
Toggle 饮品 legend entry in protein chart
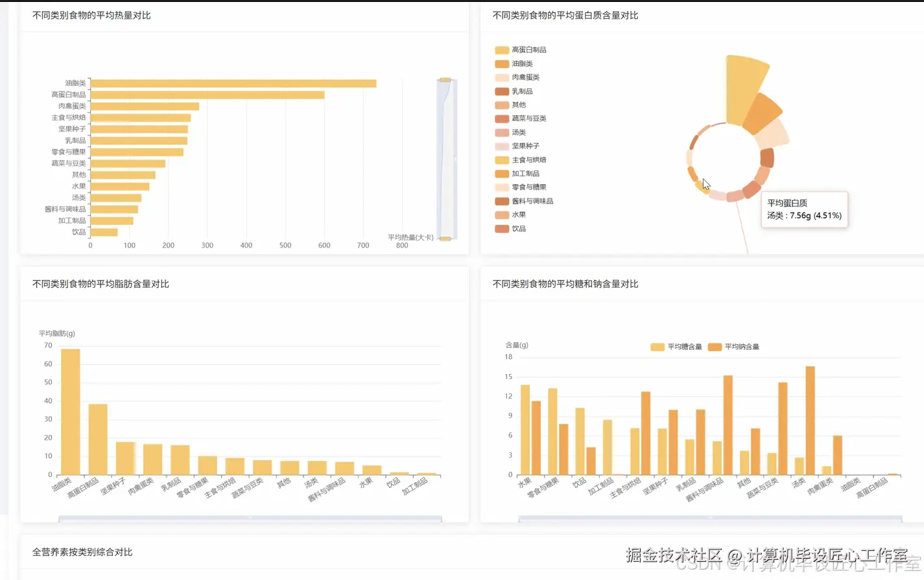click(x=510, y=229)
